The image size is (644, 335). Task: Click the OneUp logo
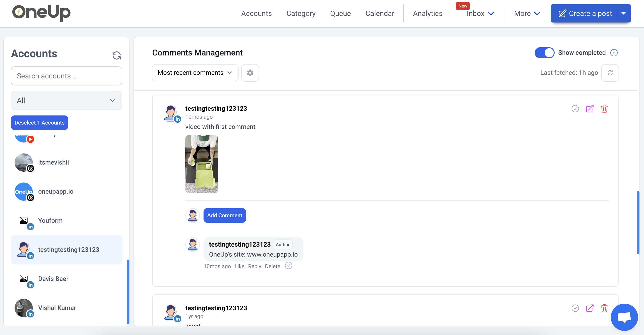(41, 13)
